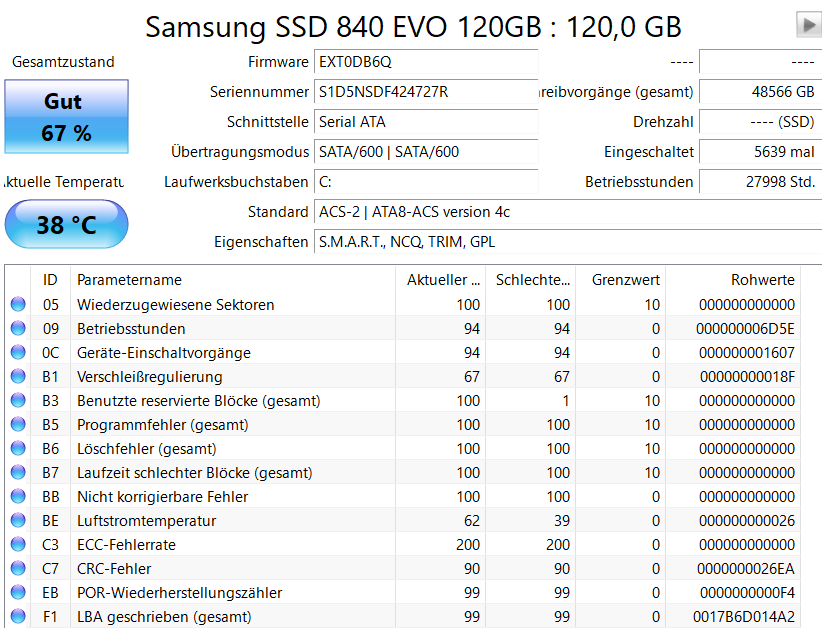Click raw value 0000000026EA
This screenshot has height=628, width=822.
click(745, 569)
